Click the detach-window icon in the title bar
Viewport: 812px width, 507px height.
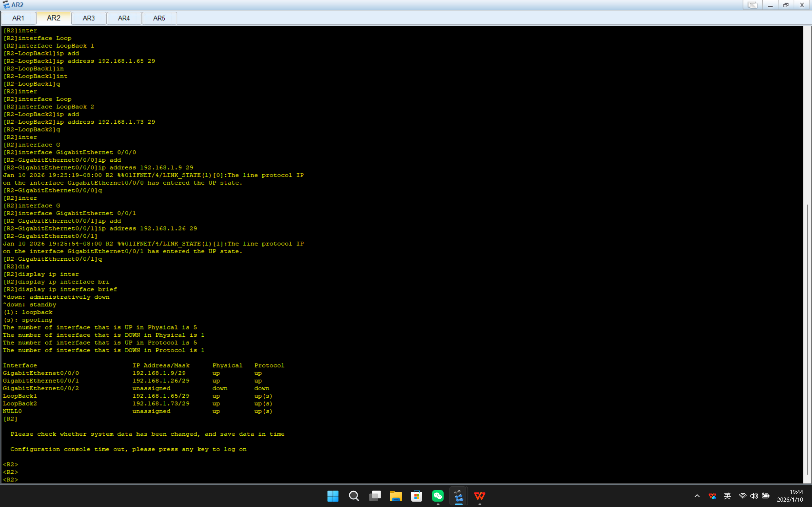[752, 5]
